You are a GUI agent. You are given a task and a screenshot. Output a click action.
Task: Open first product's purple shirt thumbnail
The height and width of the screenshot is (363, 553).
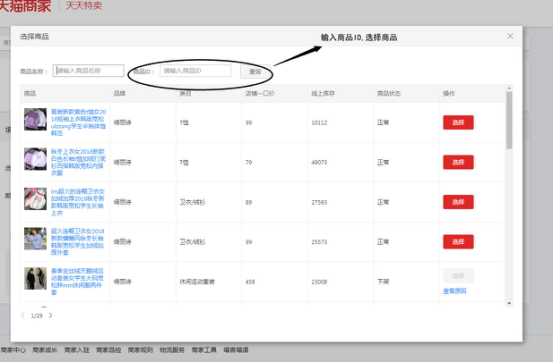coord(35,119)
